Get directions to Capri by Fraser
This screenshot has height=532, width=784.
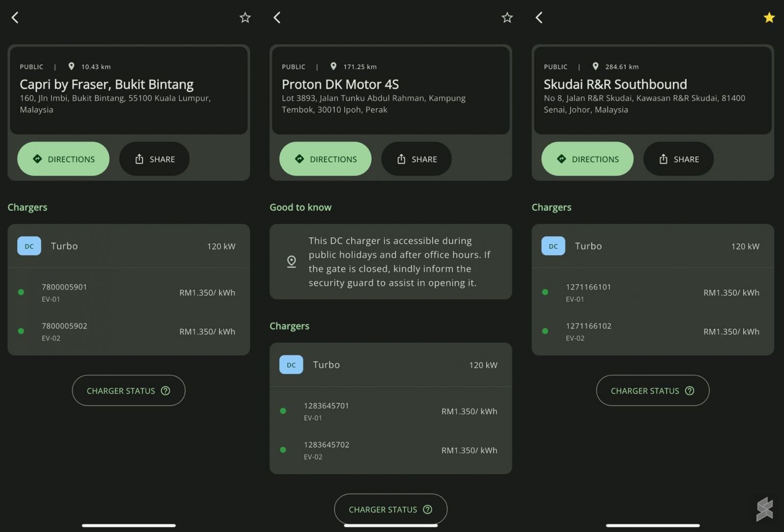(x=63, y=159)
